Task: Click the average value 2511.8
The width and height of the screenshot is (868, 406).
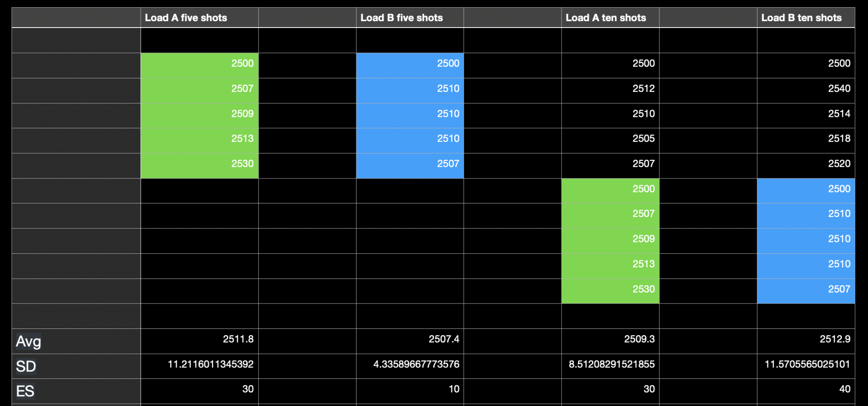Action: [199, 339]
